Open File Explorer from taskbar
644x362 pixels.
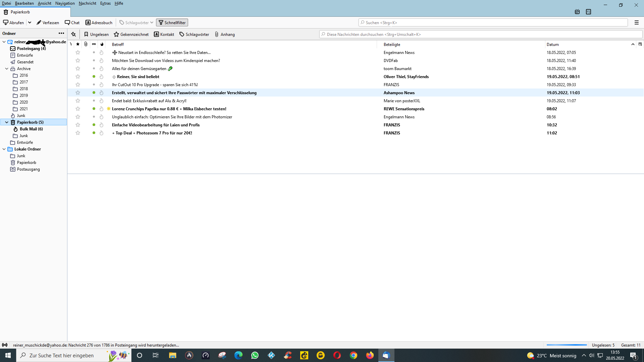[x=173, y=355]
